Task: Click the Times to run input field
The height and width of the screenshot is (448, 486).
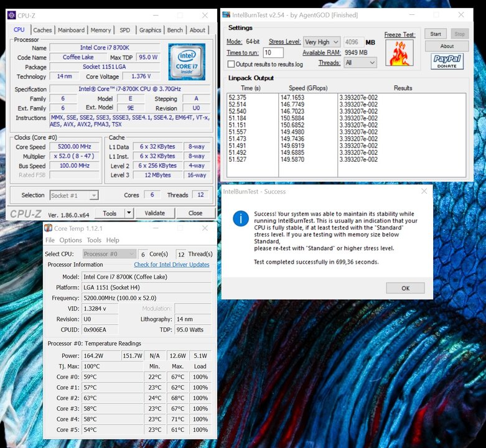Action: [273, 52]
